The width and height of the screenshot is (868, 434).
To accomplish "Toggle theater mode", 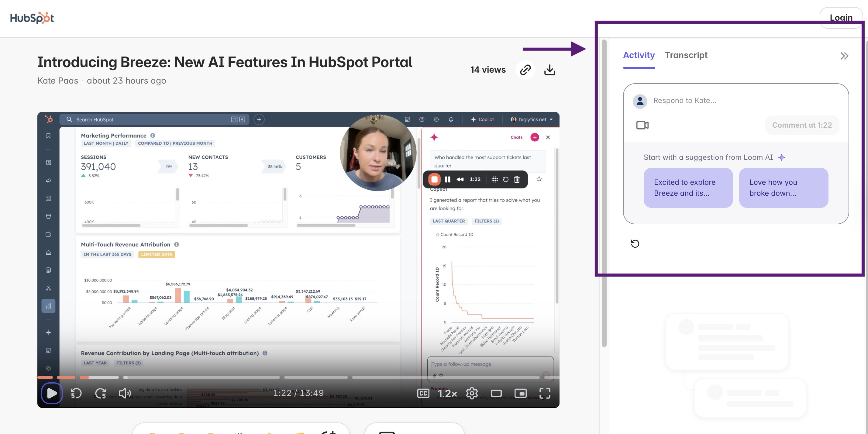I will 496,393.
